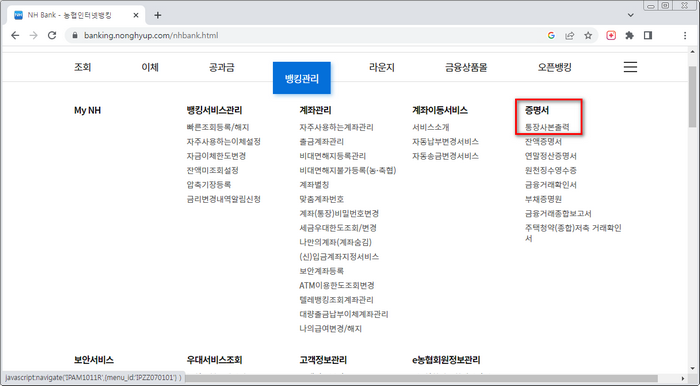Open 나만의계좌(계좌숨김)
The height and width of the screenshot is (386, 700).
pos(335,242)
